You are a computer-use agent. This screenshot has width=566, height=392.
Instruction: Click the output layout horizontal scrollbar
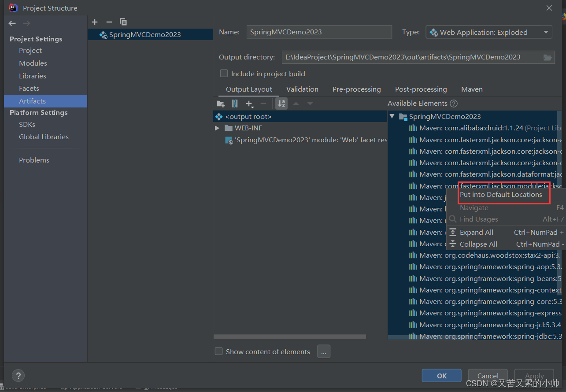pos(290,337)
